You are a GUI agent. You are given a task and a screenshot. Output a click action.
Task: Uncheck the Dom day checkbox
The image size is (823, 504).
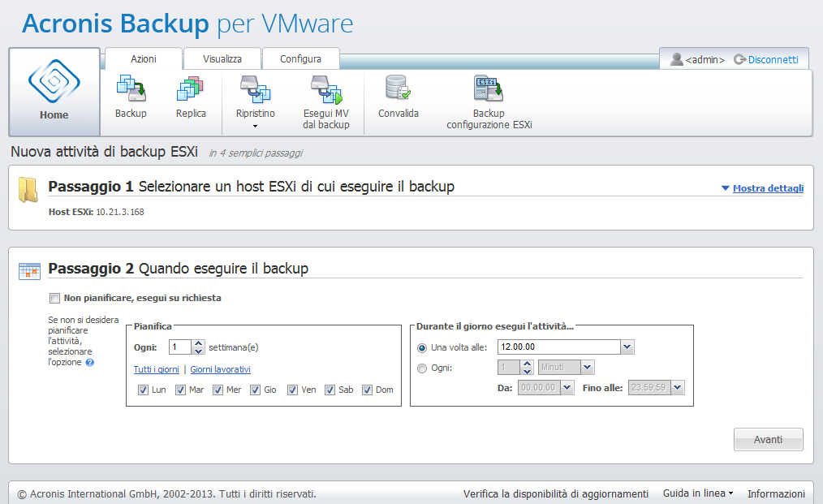click(368, 390)
